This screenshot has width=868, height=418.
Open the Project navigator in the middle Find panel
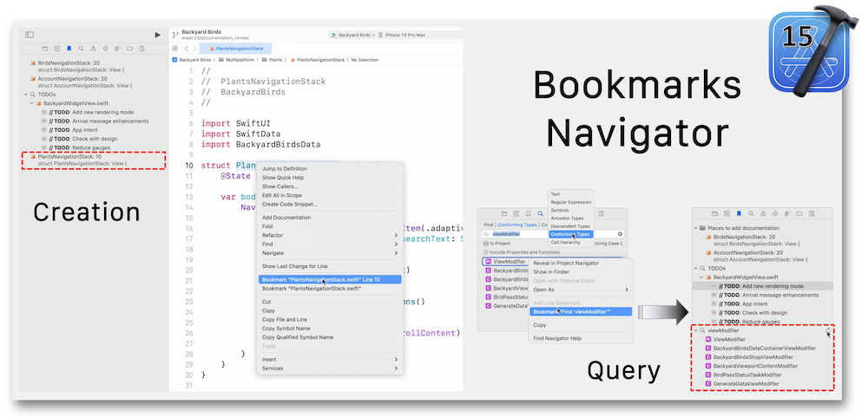tap(503, 213)
